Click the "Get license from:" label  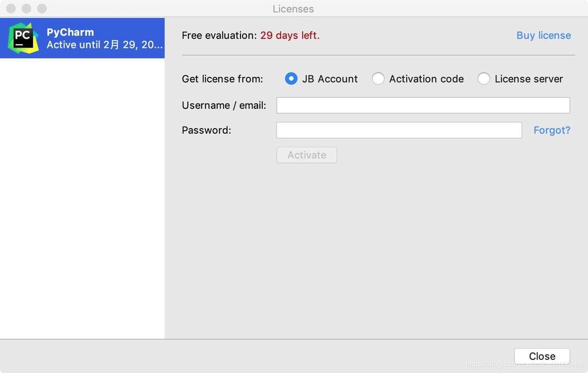click(222, 79)
